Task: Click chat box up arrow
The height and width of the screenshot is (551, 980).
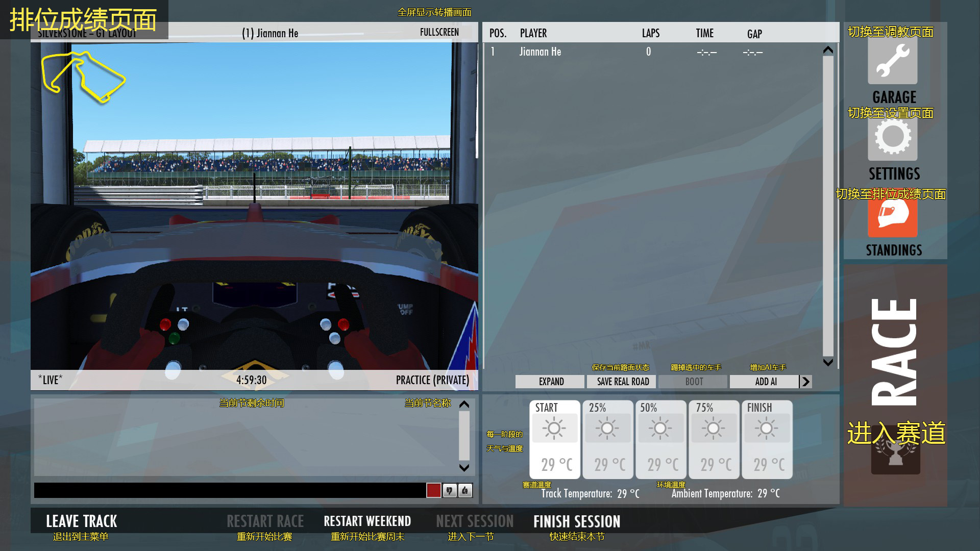Action: point(464,405)
